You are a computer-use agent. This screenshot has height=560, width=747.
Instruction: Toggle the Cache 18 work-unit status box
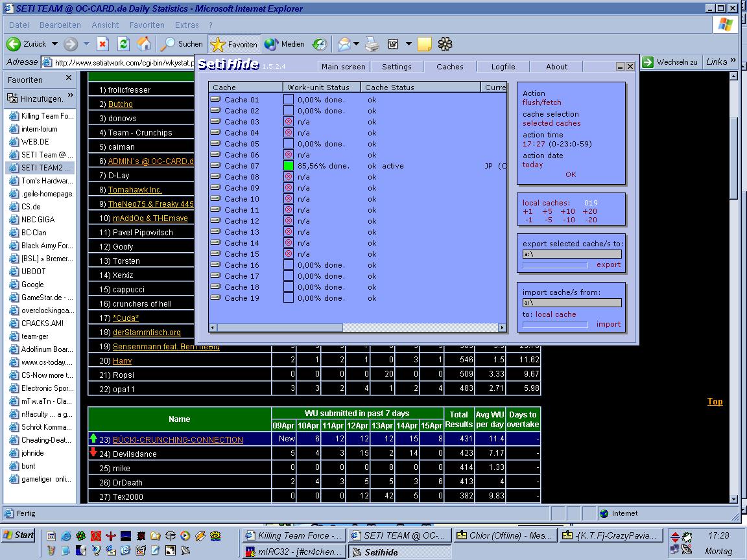(288, 286)
